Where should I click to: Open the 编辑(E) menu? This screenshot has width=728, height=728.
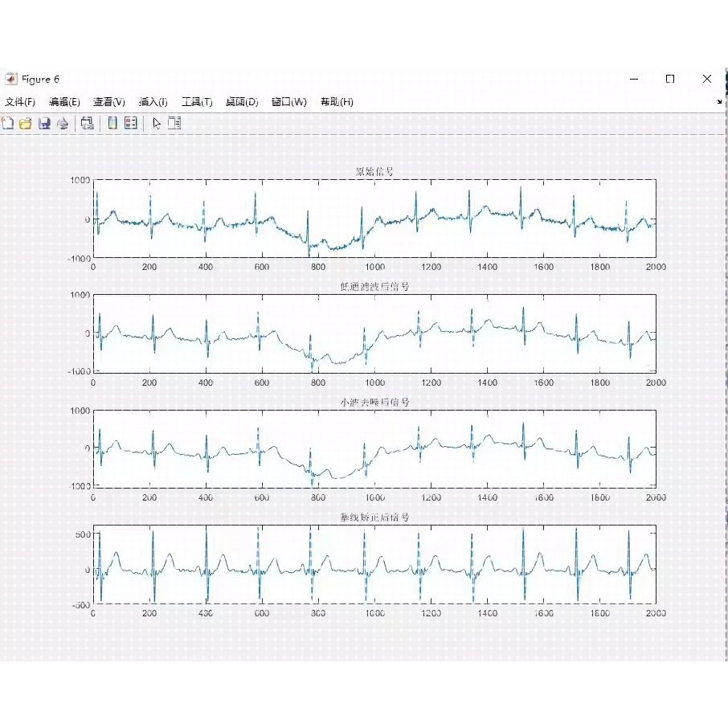pos(64,102)
